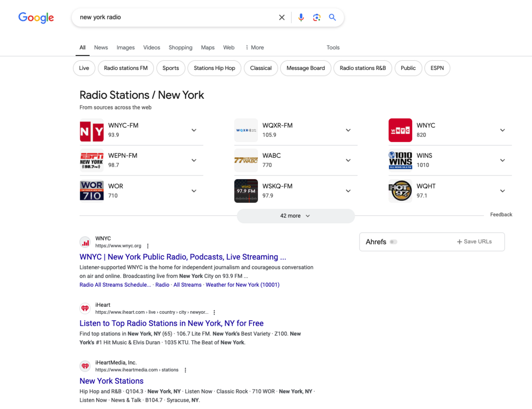The height and width of the screenshot is (409, 532).
Task: Open the WEPN-FM ESPN New York logo
Action: click(92, 160)
